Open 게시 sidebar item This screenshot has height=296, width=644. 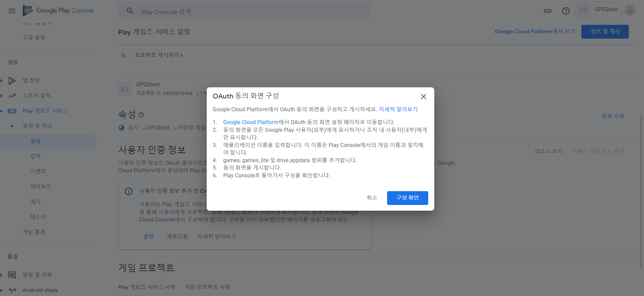35,202
